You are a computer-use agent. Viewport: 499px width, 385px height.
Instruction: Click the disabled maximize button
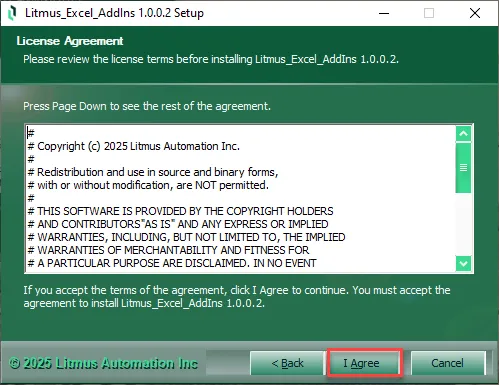429,13
